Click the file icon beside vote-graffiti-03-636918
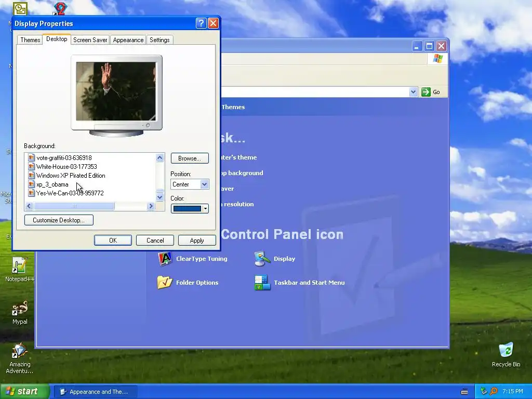The image size is (532, 399). (31, 157)
